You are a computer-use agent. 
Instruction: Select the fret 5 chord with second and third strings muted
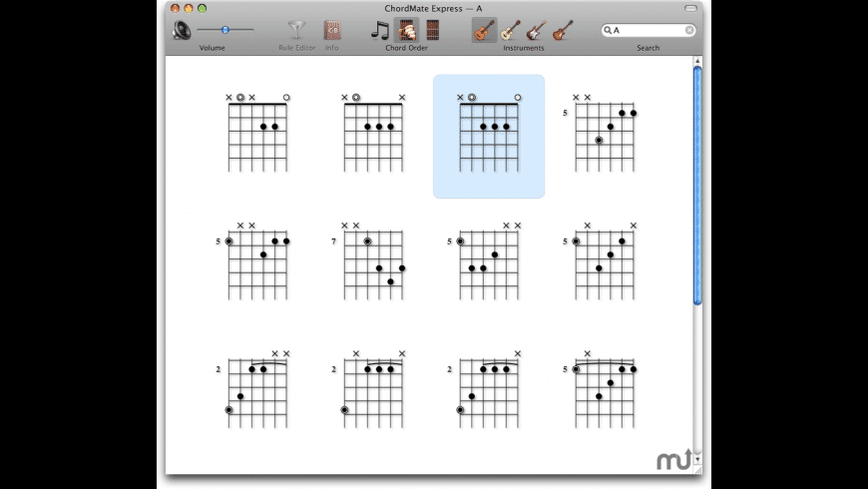coord(253,260)
